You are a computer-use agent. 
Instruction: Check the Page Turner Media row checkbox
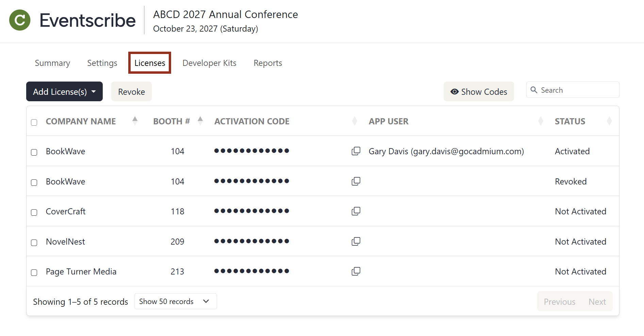pos(34,272)
